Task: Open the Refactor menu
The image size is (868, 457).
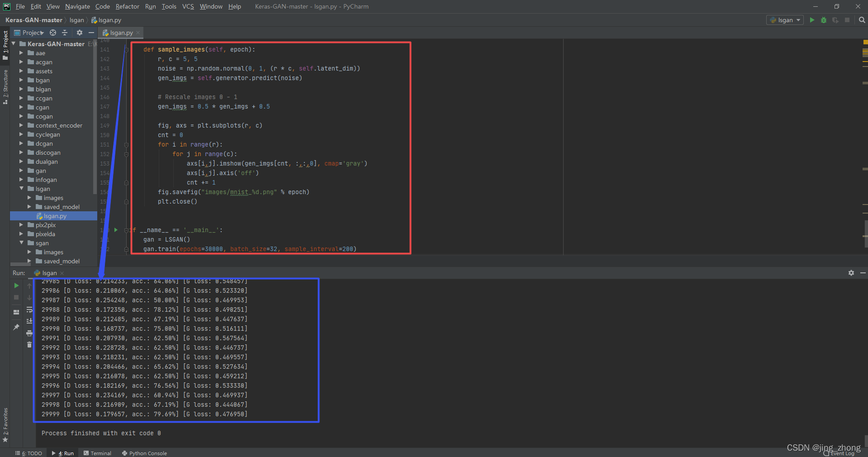Action: [127, 6]
